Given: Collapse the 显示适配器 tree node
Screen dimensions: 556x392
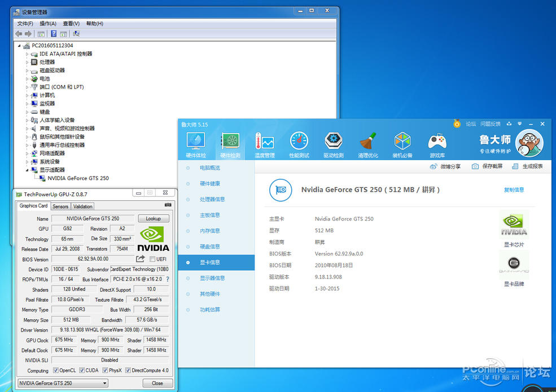Looking at the screenshot, I should (x=27, y=170).
